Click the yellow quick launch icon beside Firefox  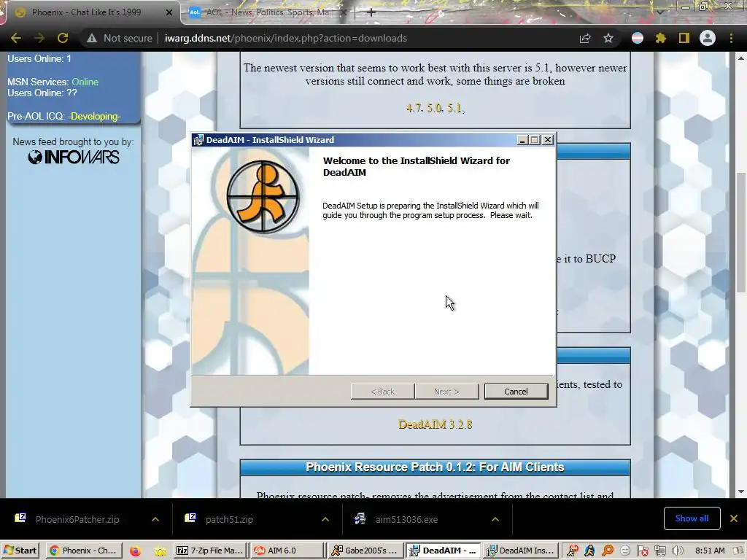click(x=160, y=551)
